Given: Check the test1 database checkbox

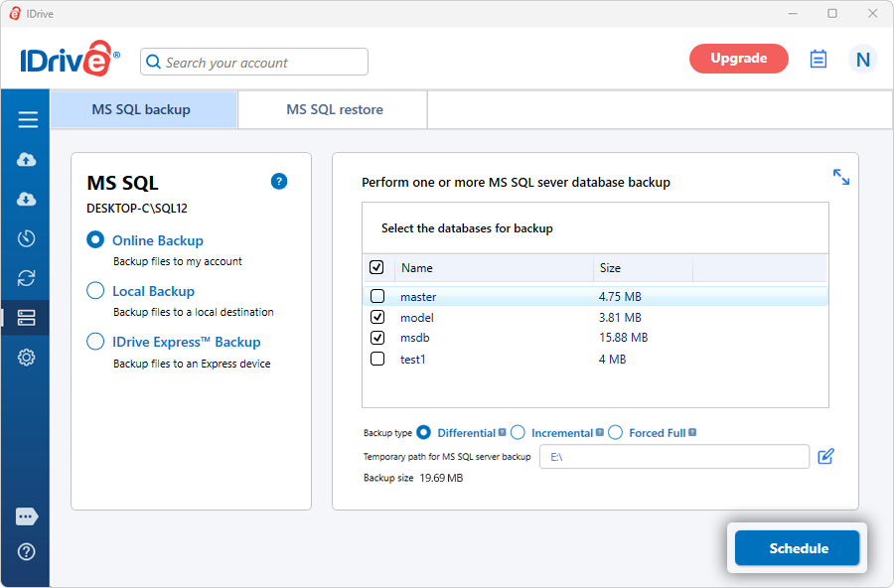Looking at the screenshot, I should 377,359.
